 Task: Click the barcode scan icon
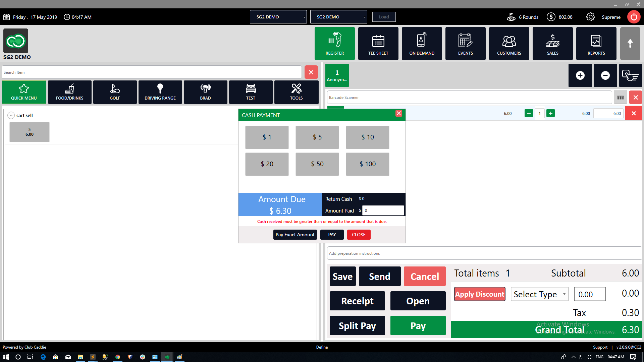point(620,98)
